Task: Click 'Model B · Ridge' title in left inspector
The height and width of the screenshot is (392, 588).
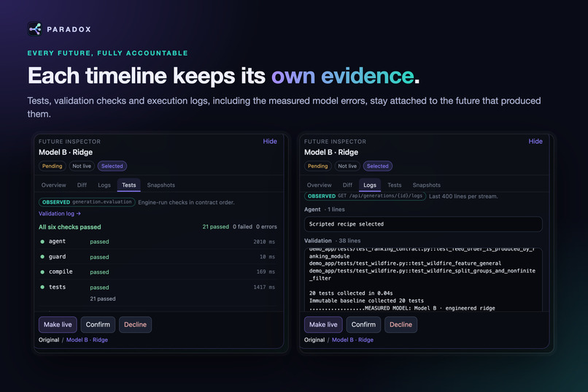Action: click(66, 152)
